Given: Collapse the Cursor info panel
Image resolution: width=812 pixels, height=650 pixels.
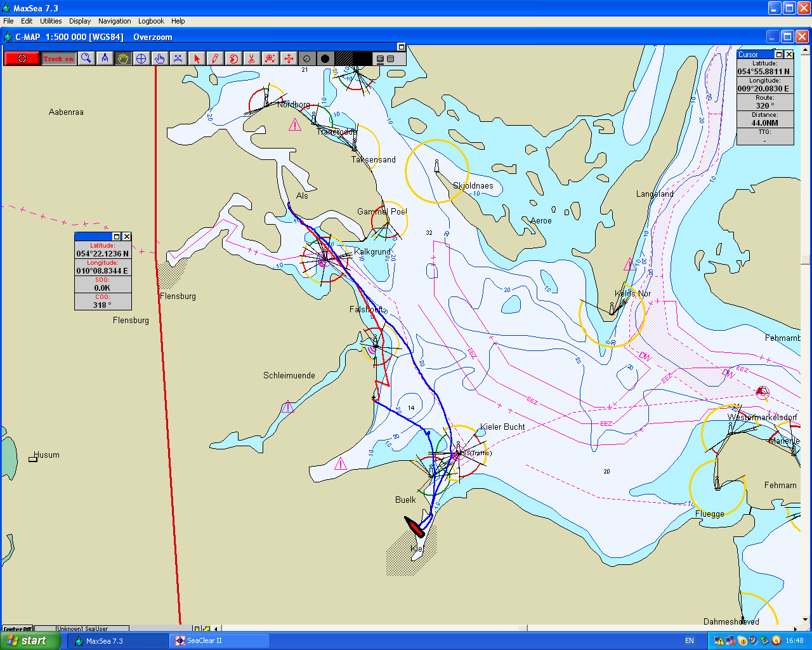Looking at the screenshot, I should pos(780,55).
